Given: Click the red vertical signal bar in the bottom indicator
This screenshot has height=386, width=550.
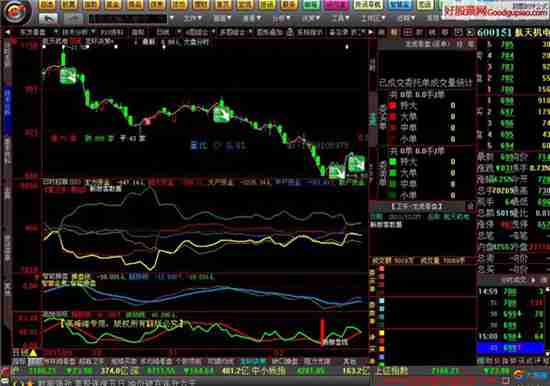Looking at the screenshot, I should [322, 331].
